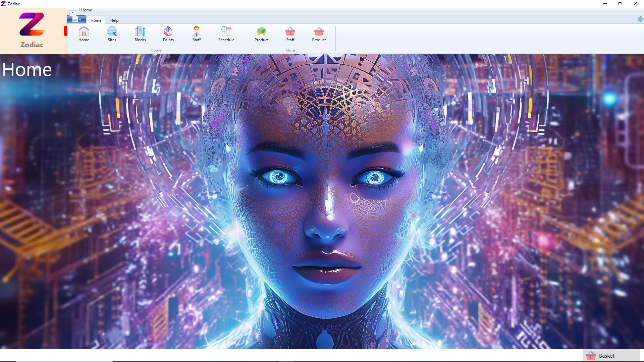
Task: Switch to the Help ribbon tab
Action: click(x=114, y=20)
